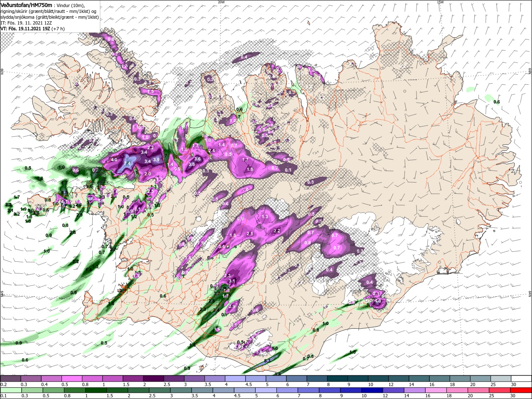Click the bottom-row swatch between 2 and 2.5
532x399 pixels.
[138, 390]
